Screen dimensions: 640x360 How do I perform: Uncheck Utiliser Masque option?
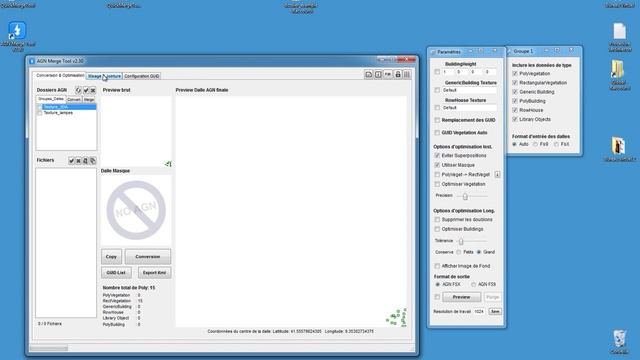coord(437,165)
